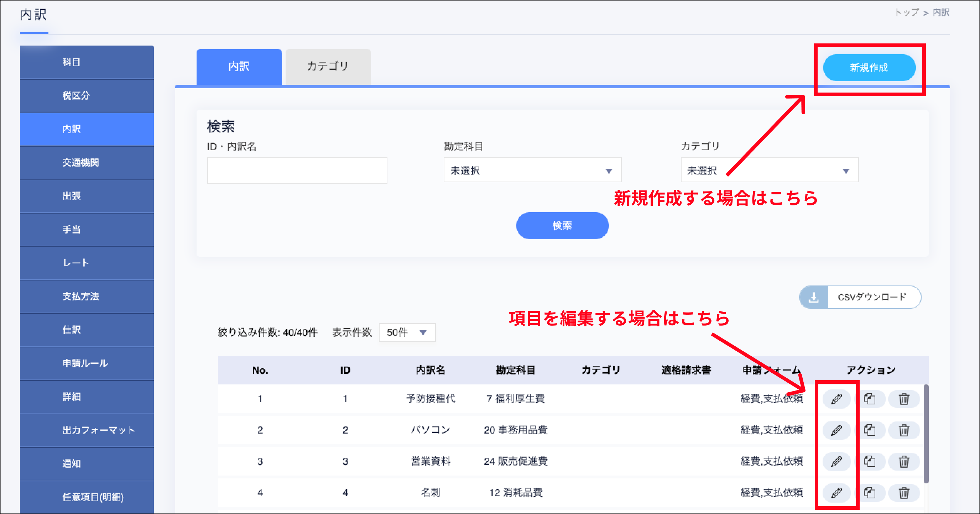Click the 24 販売促進費 cell

click(516, 461)
